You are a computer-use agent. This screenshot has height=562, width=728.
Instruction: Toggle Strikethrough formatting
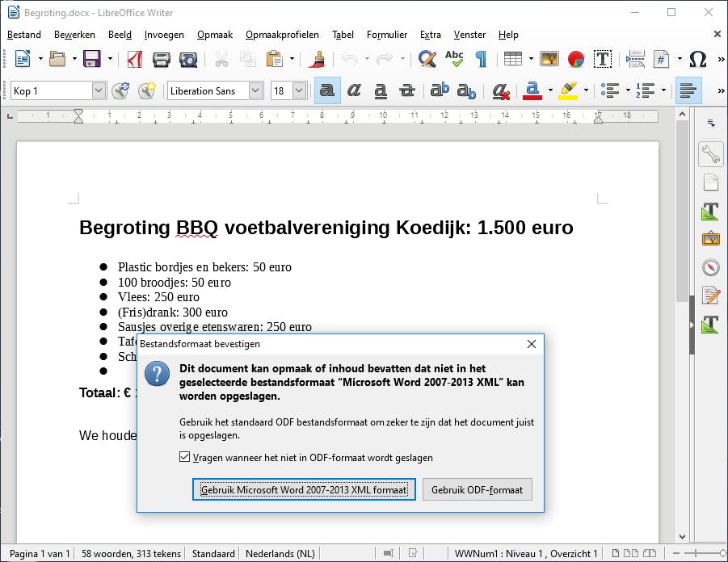(x=407, y=90)
